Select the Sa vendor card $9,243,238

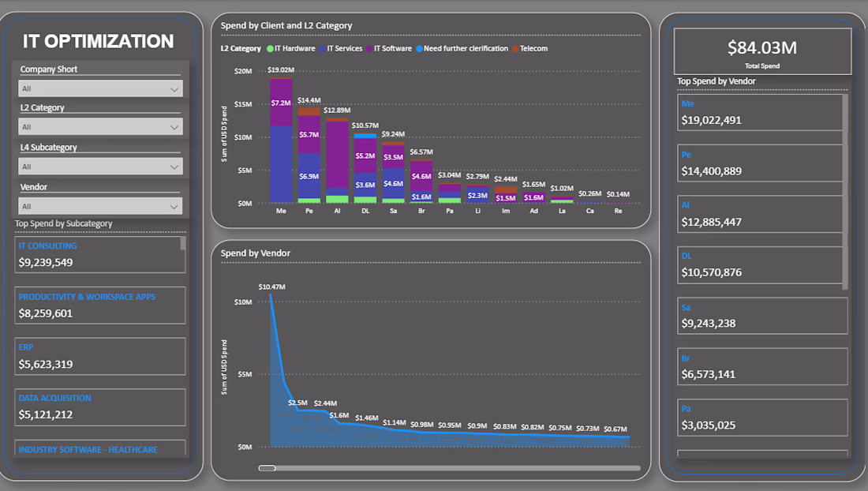(x=762, y=316)
